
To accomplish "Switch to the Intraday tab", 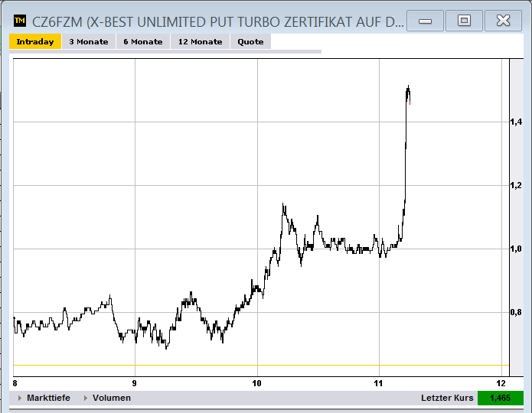I will click(35, 42).
